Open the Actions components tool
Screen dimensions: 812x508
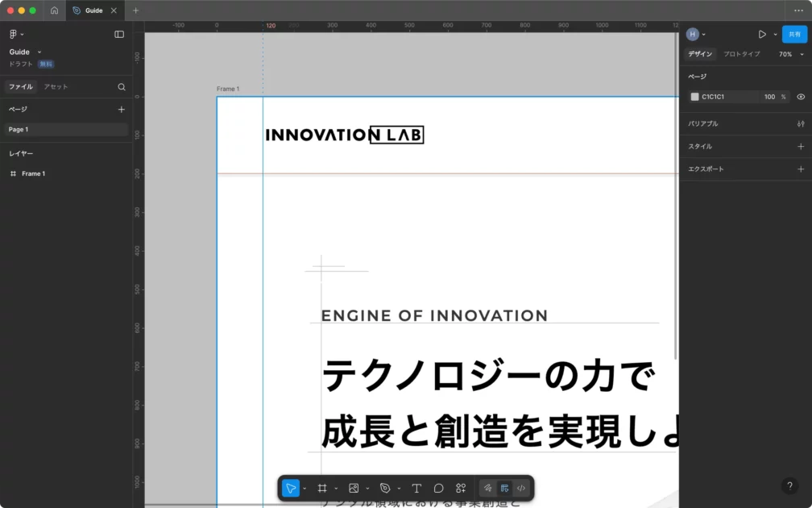click(461, 488)
